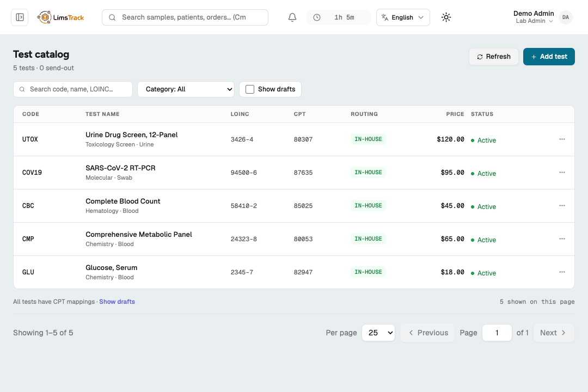
Task: Select Complete Blood Count test
Action: [122, 201]
